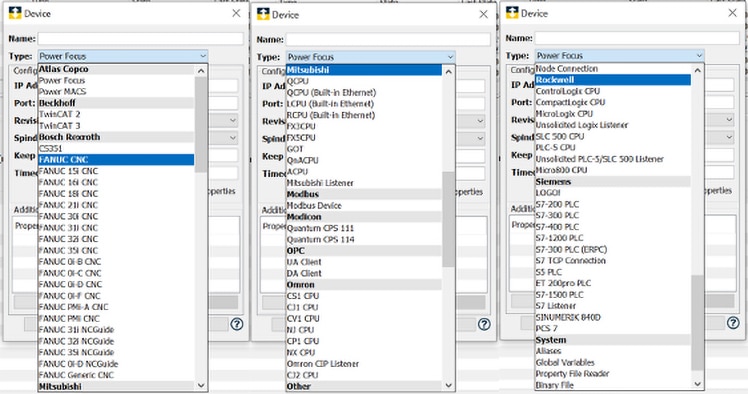
Task: Select highlighted FANUC CNC entry
Action: pos(116,160)
